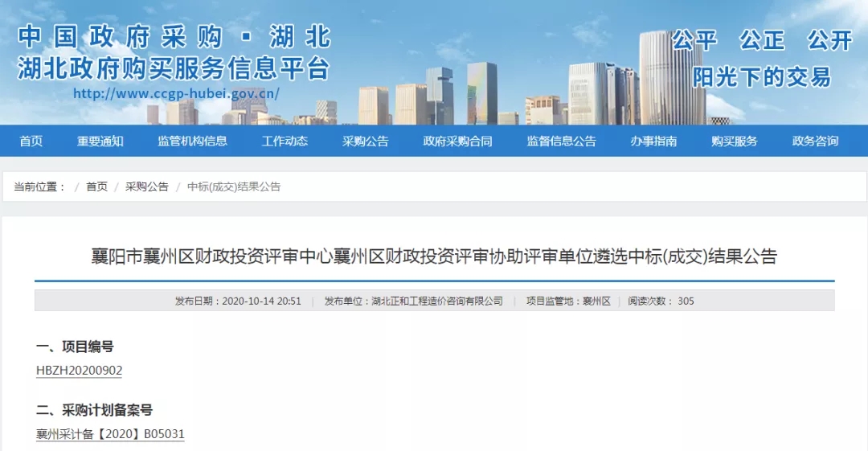Open 工作动态 in navigation bar
The image size is (868, 451).
285,141
